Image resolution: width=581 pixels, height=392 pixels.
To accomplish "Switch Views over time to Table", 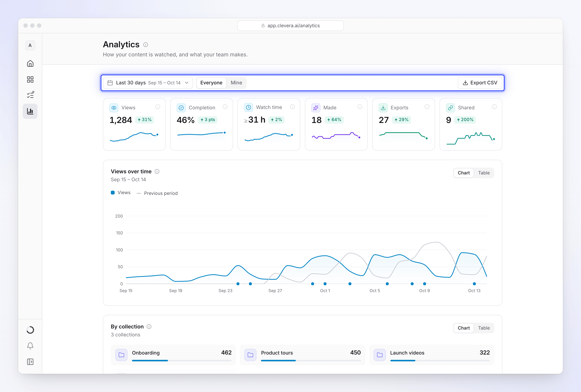I will [484, 173].
